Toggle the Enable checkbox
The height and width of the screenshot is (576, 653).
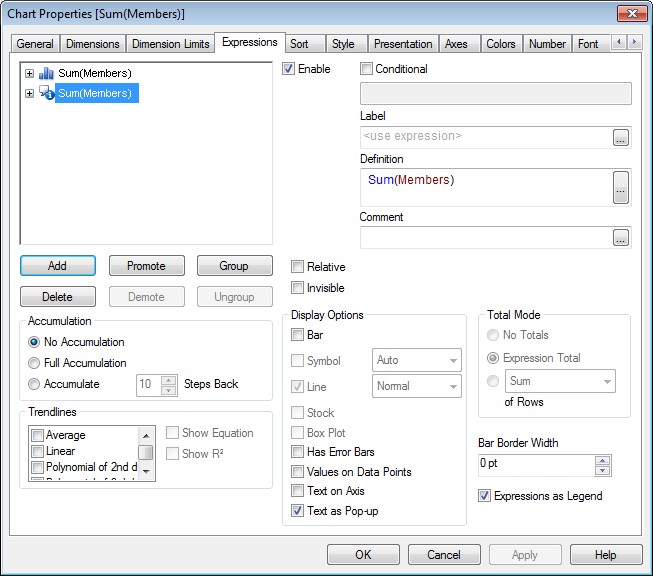(288, 69)
